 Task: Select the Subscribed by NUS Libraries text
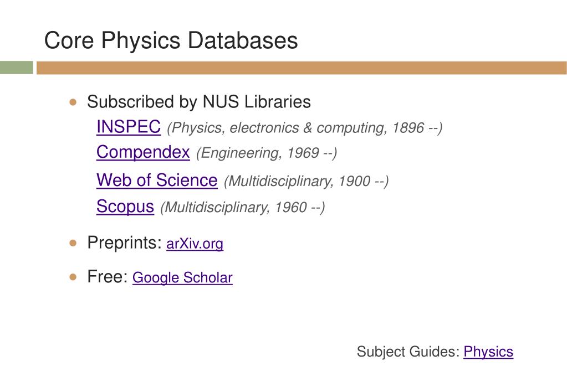click(198, 102)
